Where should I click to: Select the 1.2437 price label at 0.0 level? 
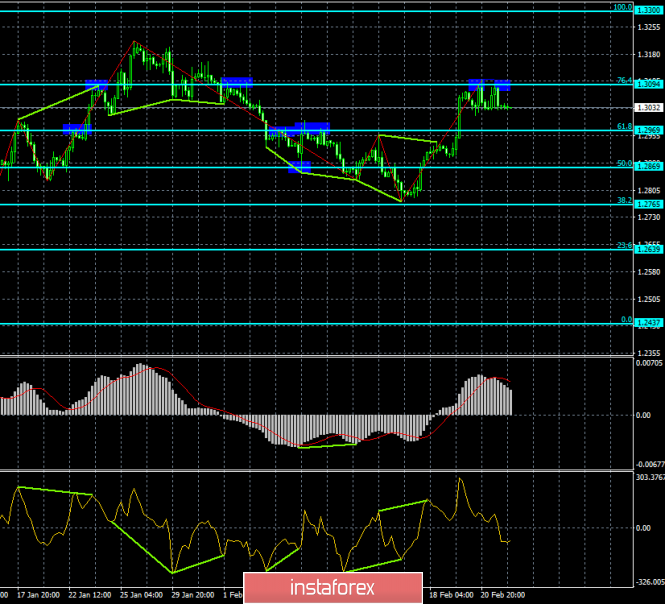coord(649,323)
